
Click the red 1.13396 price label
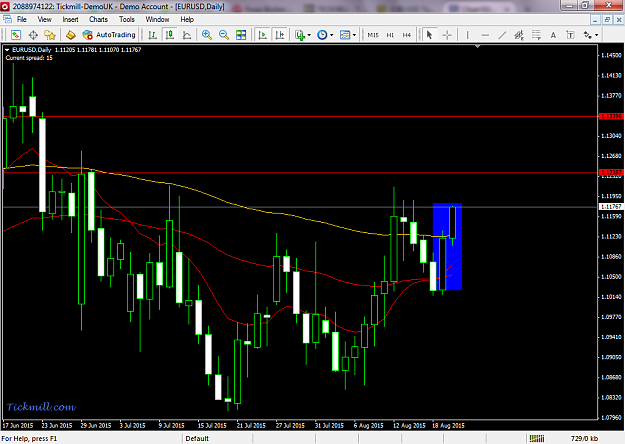tap(611, 116)
